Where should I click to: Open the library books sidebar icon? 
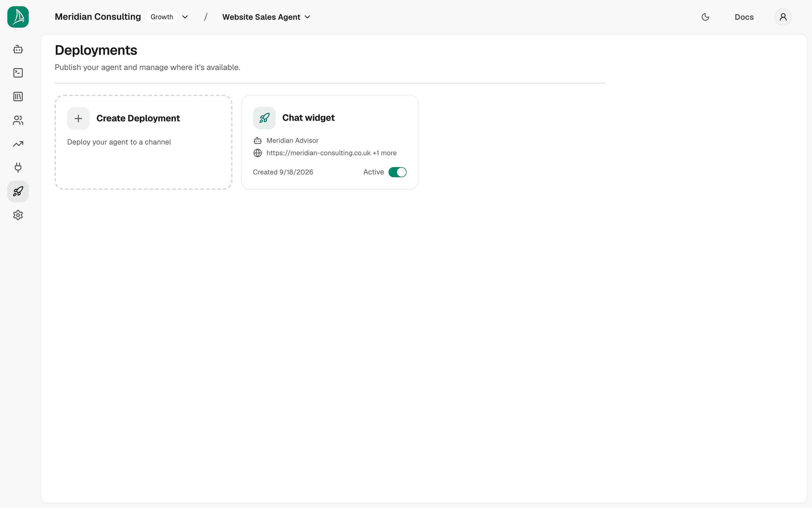coord(18,97)
